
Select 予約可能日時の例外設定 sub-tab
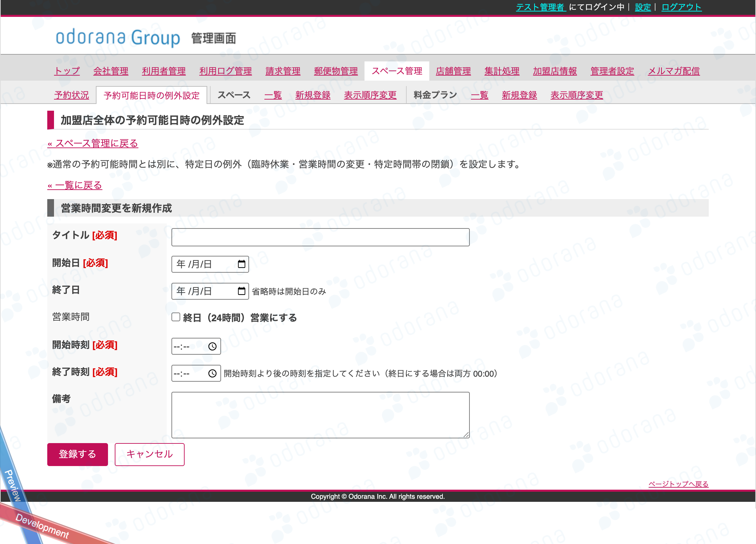tap(152, 96)
